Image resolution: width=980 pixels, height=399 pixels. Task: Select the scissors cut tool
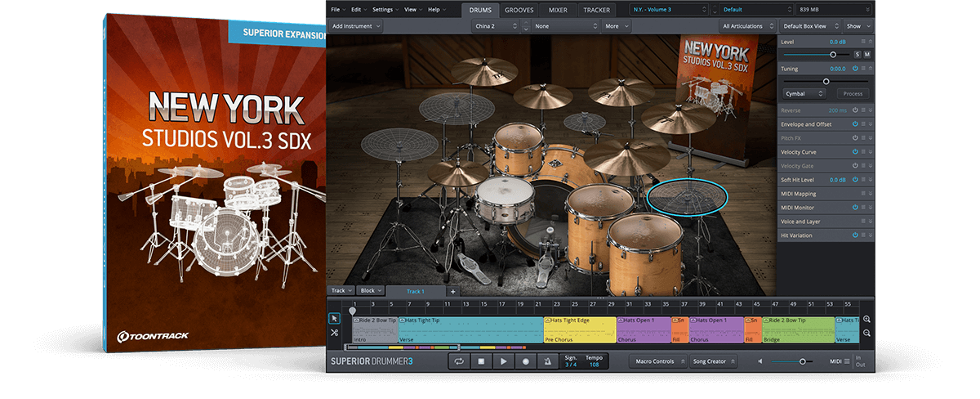point(335,333)
